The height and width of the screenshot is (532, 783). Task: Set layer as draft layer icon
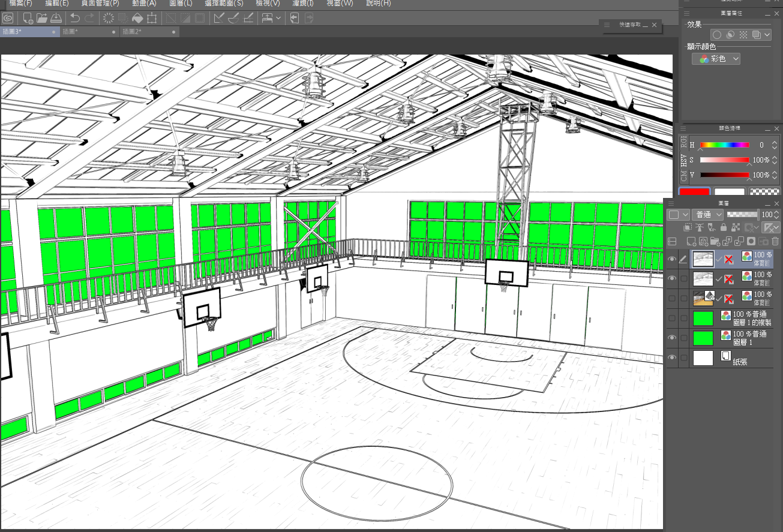(x=712, y=227)
